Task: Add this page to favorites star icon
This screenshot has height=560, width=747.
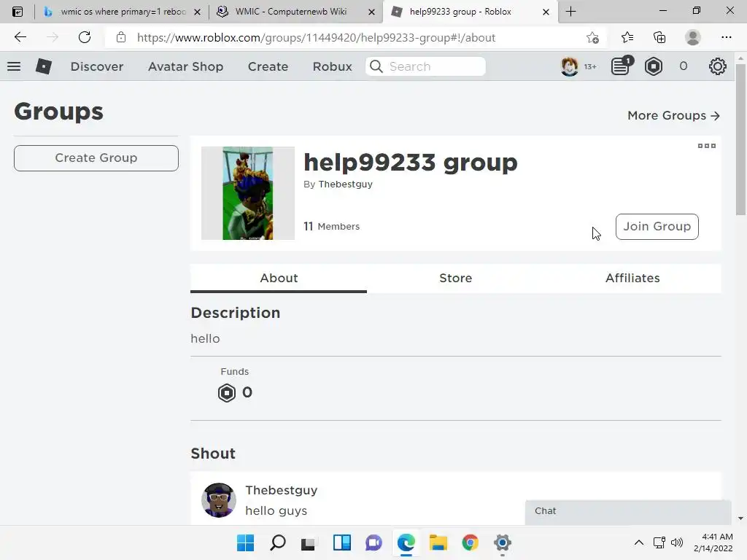Action: (592, 37)
